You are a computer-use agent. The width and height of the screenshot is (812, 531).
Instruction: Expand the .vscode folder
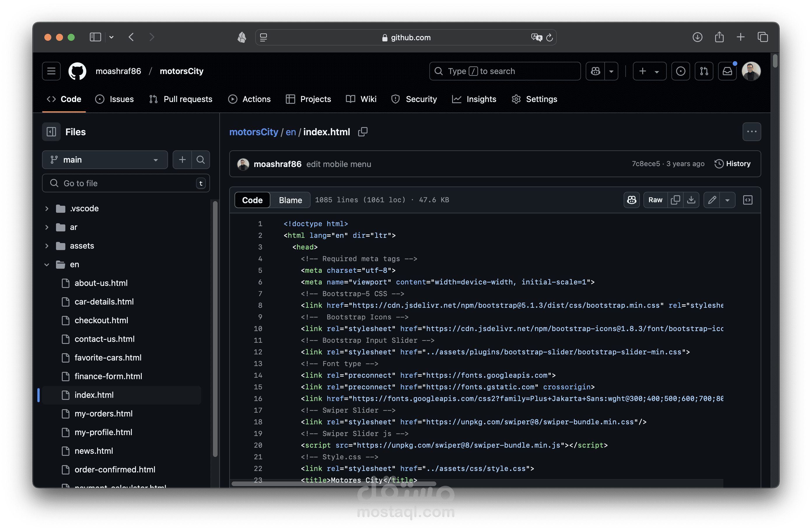pyautogui.click(x=47, y=209)
